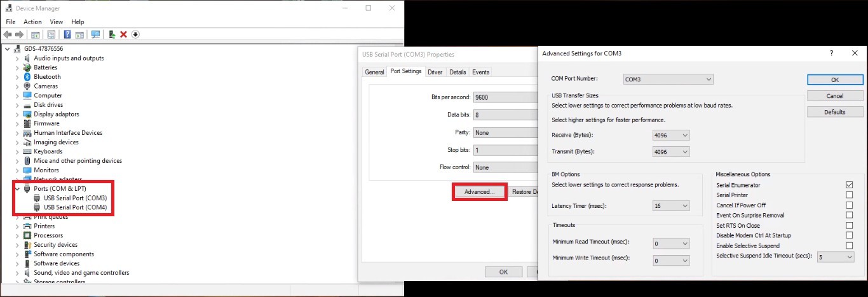Click the scan for hardware changes monitor icon
This screenshot has width=868, height=297.
pos(95,34)
